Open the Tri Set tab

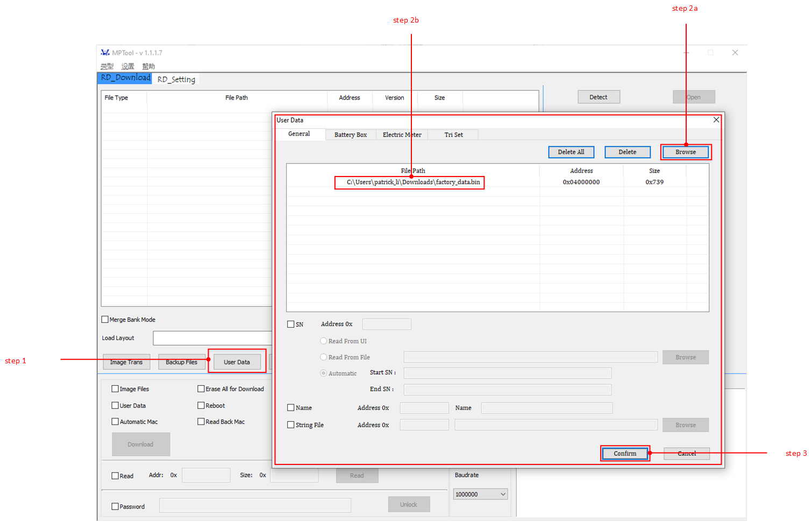pos(453,135)
